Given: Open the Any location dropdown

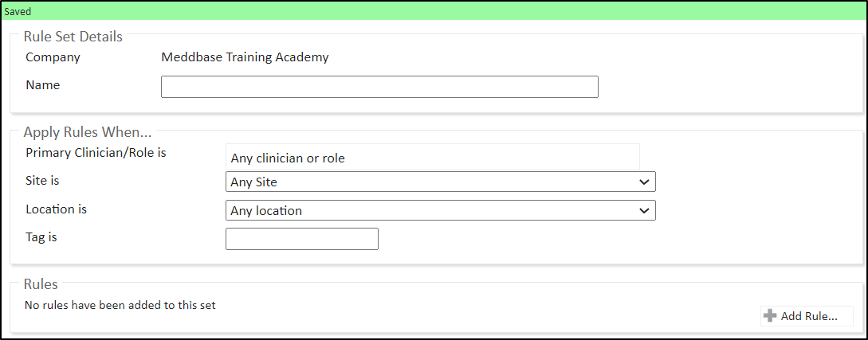Looking at the screenshot, I should coord(441,211).
